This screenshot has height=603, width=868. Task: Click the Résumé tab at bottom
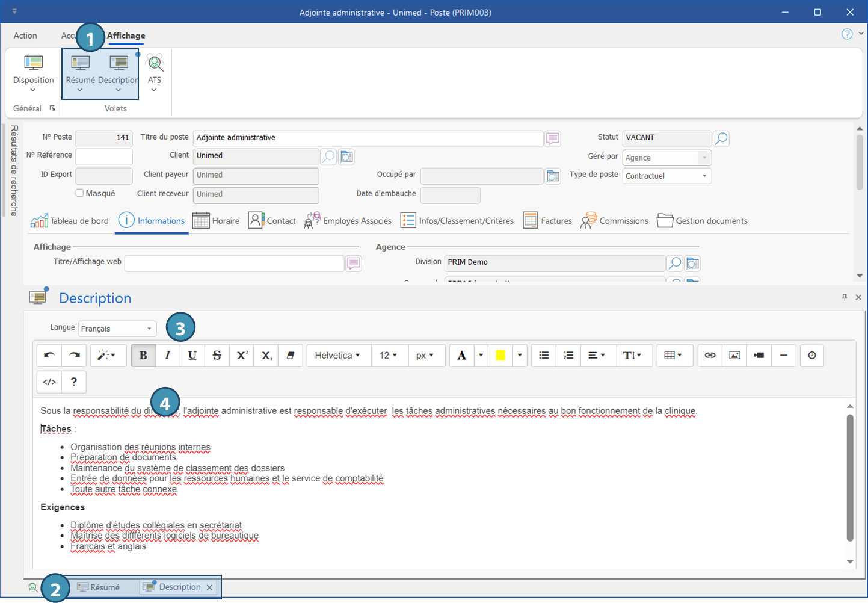99,587
